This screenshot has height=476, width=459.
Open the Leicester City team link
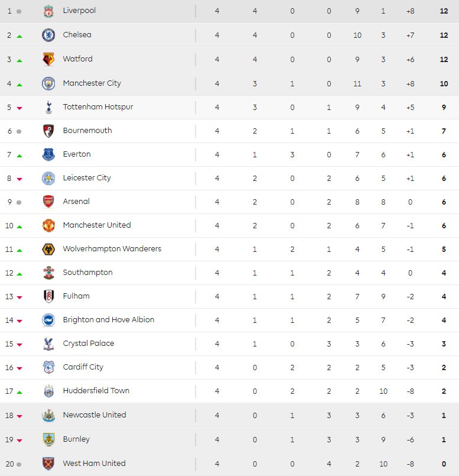point(87,178)
